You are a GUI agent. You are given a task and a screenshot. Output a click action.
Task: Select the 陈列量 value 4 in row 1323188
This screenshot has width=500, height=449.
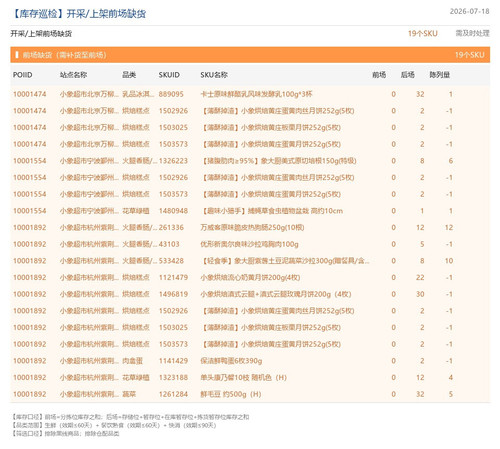[x=450, y=377]
